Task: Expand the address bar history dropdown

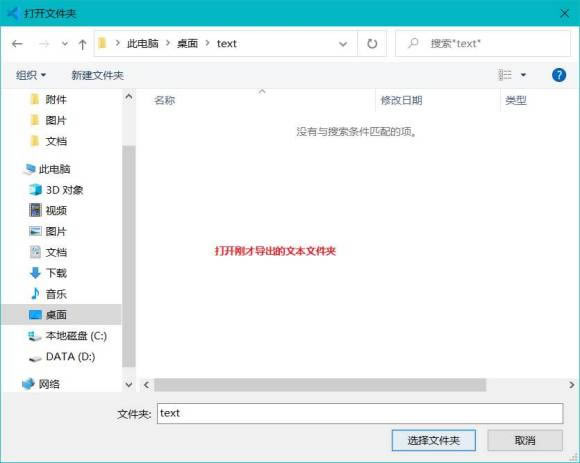Action: [x=343, y=44]
